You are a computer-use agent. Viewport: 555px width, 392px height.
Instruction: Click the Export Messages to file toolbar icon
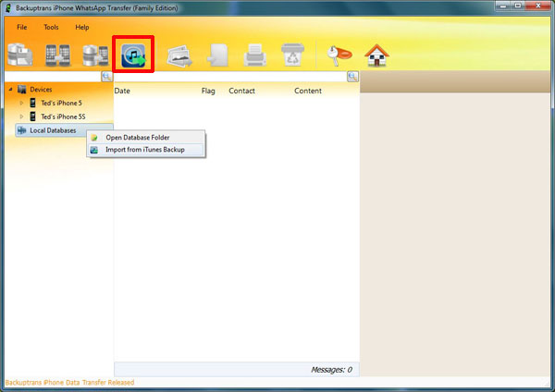tap(217, 55)
